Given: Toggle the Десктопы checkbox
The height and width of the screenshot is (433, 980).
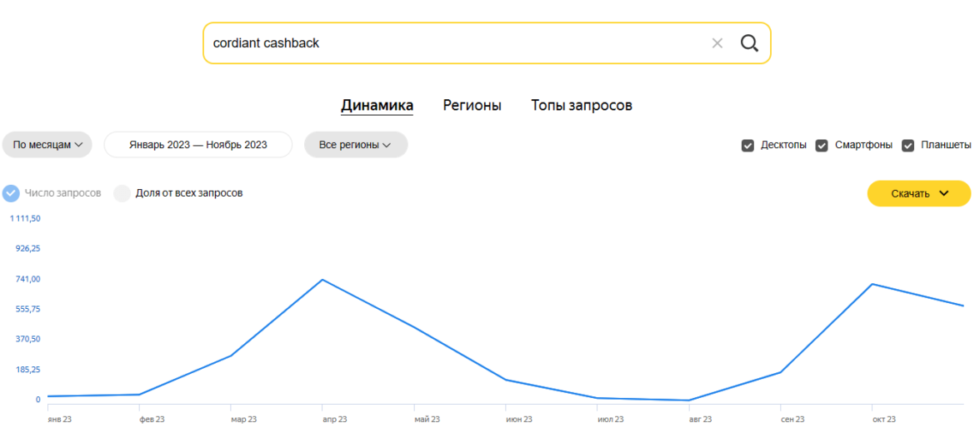Looking at the screenshot, I should pyautogui.click(x=747, y=146).
